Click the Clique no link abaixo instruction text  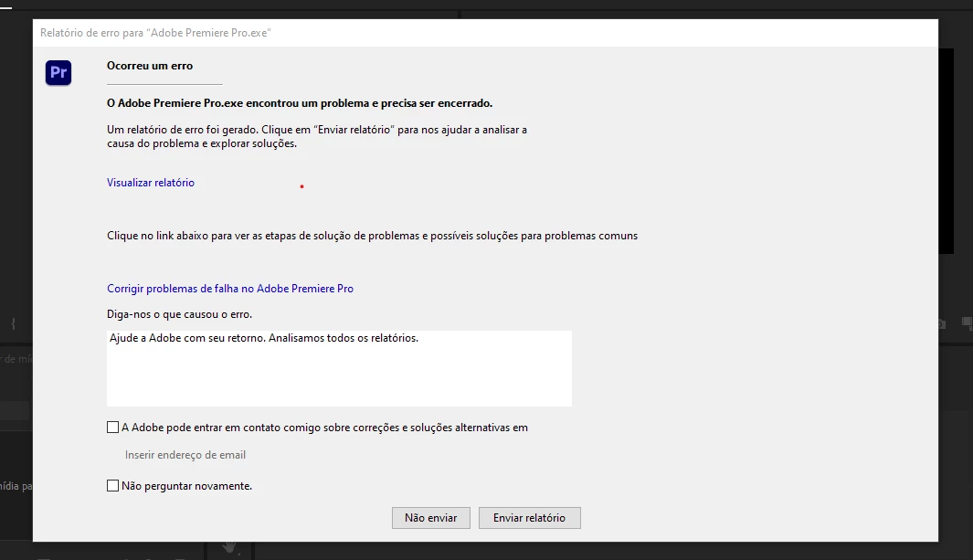[x=373, y=236]
